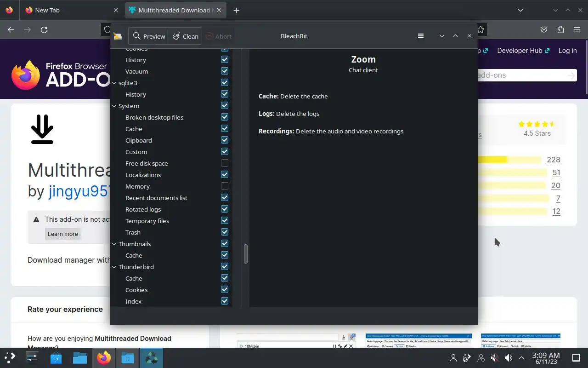Click the five-star rating bar
Screen dimensions: 588x368
509,160
